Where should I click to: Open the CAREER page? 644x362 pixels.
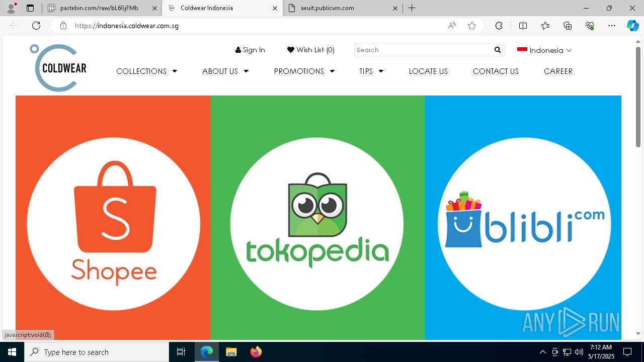[x=558, y=71]
